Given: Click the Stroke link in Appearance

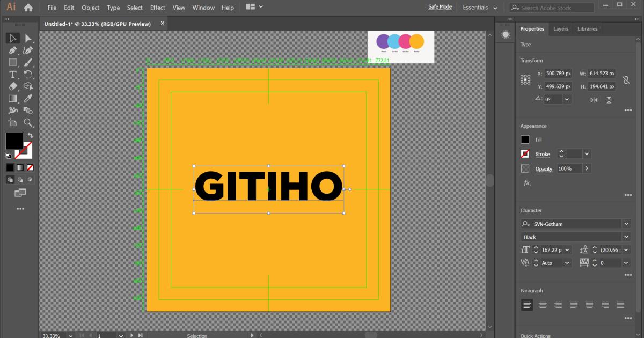Looking at the screenshot, I should (543, 154).
